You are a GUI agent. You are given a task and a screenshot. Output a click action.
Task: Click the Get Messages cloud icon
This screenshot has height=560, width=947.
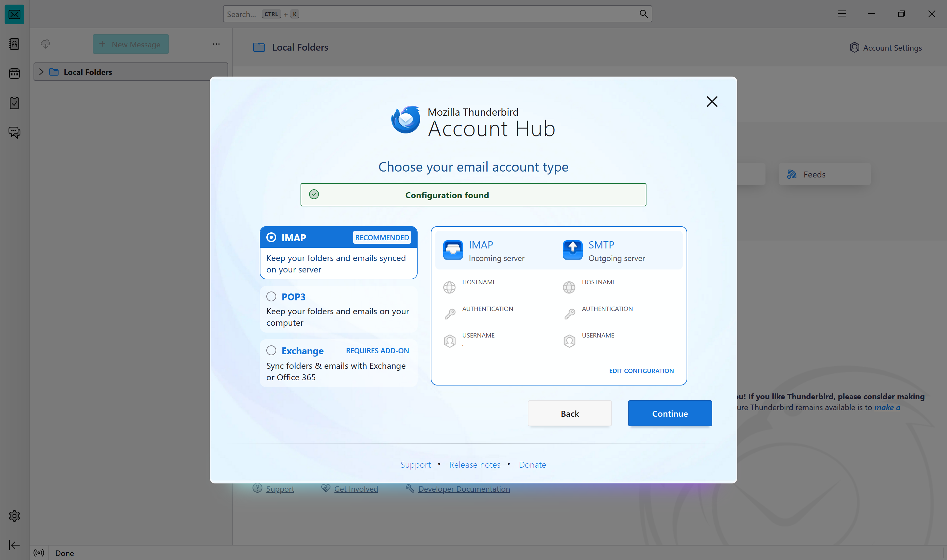45,44
